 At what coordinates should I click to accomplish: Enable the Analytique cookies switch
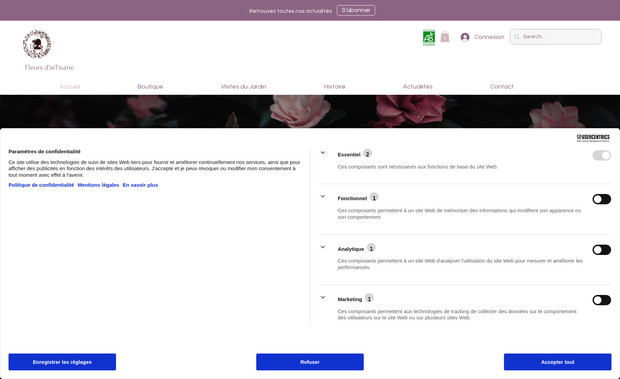pyautogui.click(x=601, y=250)
